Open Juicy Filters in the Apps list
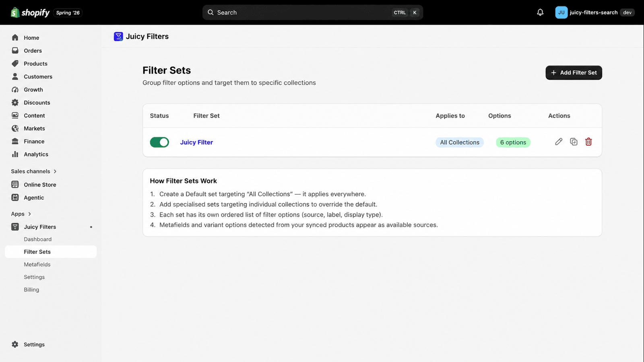 40,227
